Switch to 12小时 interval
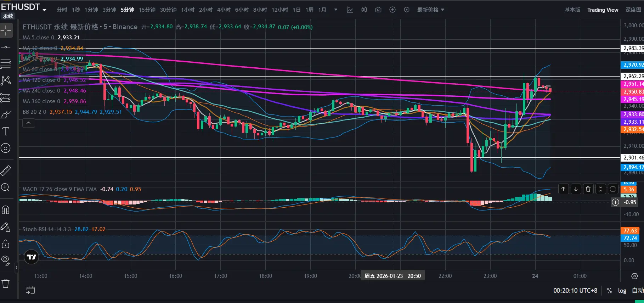Image resolution: width=644 pixels, height=303 pixels. (280, 10)
